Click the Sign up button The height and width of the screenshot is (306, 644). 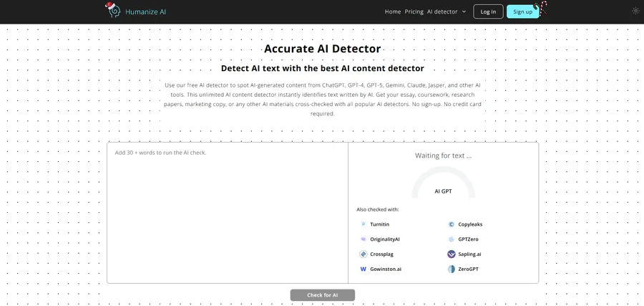pyautogui.click(x=523, y=11)
